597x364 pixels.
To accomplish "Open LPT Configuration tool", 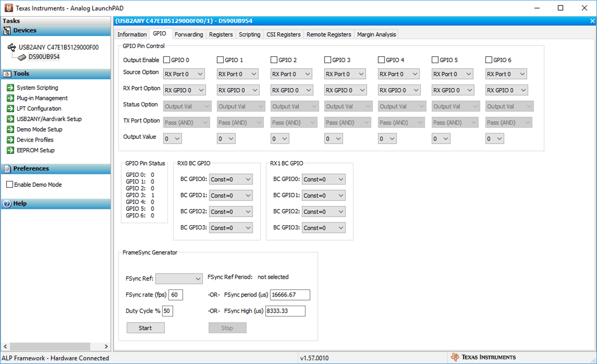I will click(x=39, y=109).
